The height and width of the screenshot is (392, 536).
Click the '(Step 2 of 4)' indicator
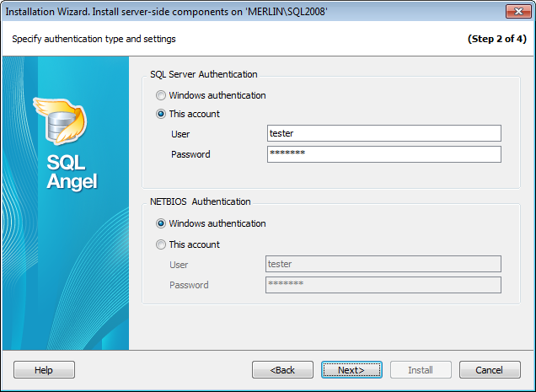coord(497,39)
